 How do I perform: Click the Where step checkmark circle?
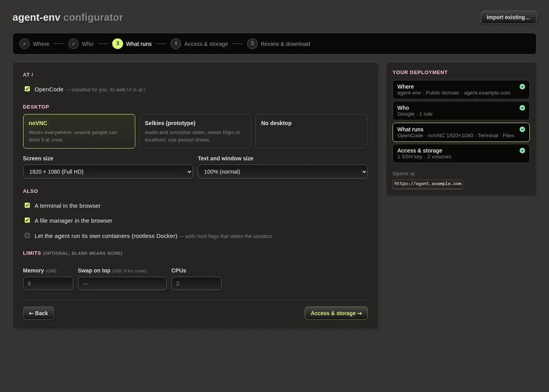pyautogui.click(x=24, y=44)
